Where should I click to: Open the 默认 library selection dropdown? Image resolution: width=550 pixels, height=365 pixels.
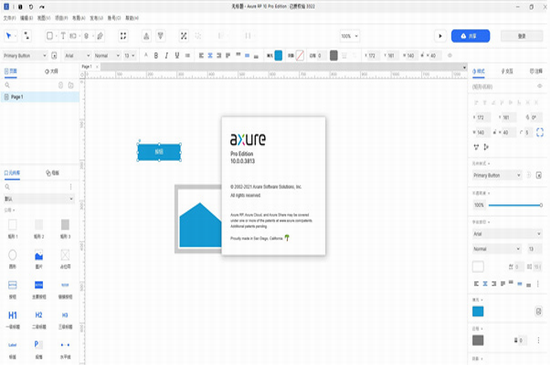point(39,199)
